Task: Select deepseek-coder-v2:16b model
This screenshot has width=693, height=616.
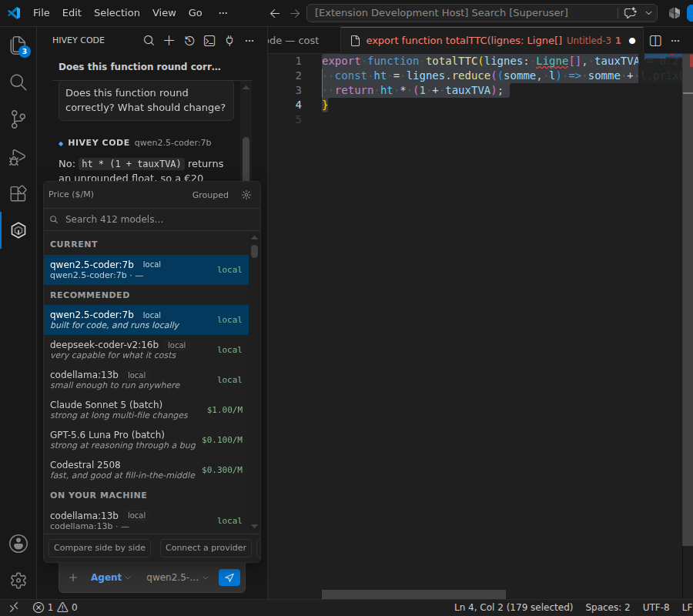Action: (x=146, y=350)
